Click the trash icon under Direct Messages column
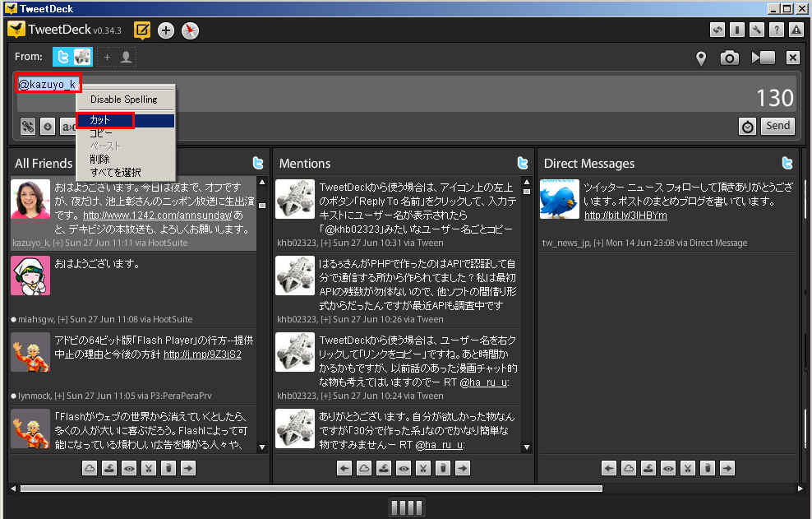Viewport: 812px width, 519px height. [x=708, y=469]
